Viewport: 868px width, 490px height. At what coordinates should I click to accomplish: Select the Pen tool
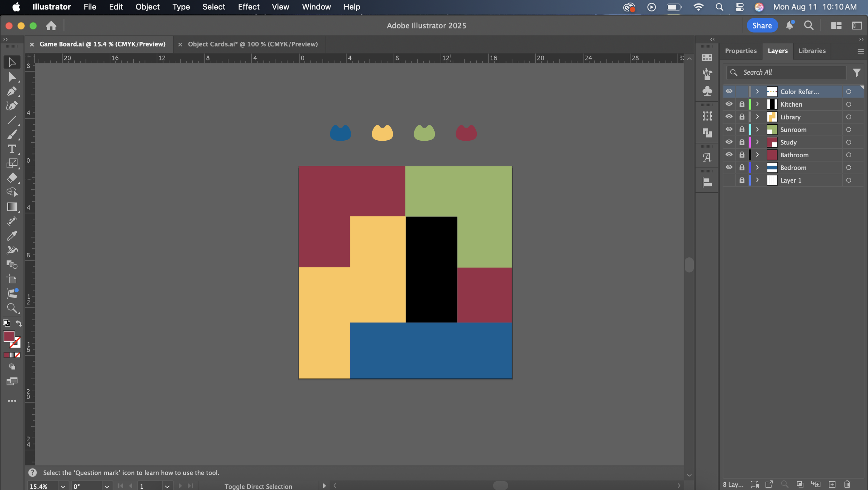(x=12, y=91)
